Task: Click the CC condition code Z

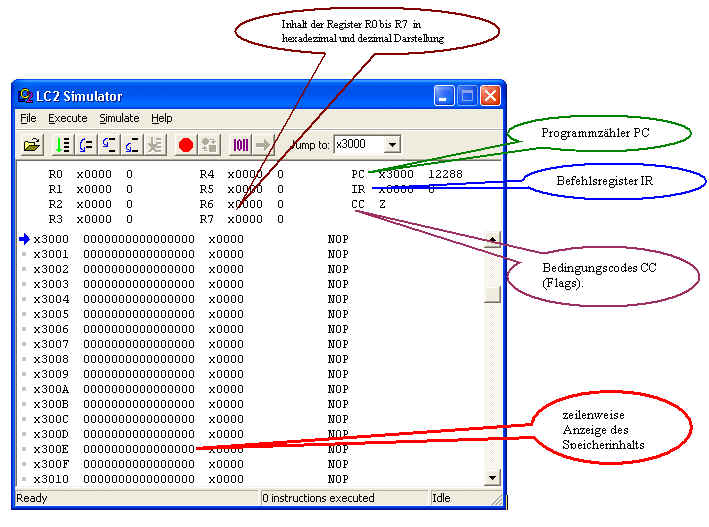Action: tap(383, 204)
